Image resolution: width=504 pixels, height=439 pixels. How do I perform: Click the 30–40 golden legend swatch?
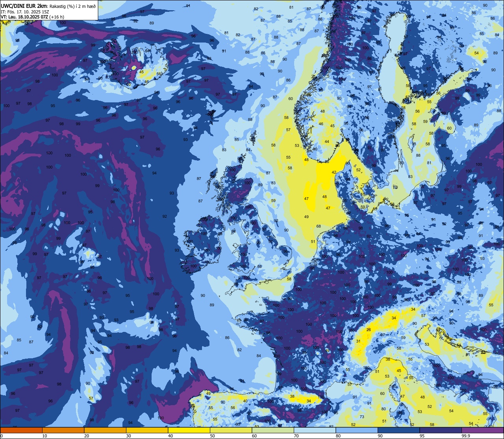click(147, 430)
